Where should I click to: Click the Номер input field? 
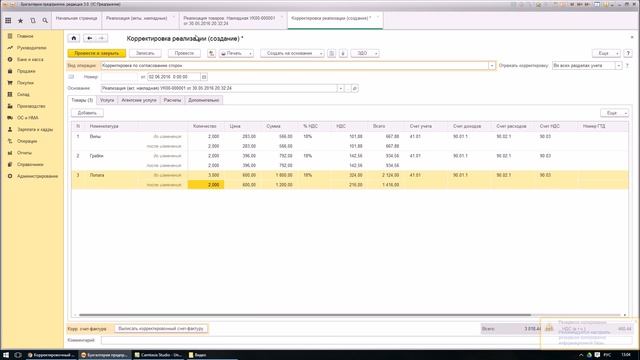click(119, 77)
